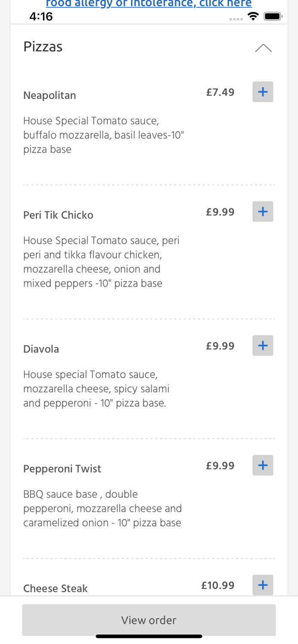Tap the battery indicator icon

point(273,16)
